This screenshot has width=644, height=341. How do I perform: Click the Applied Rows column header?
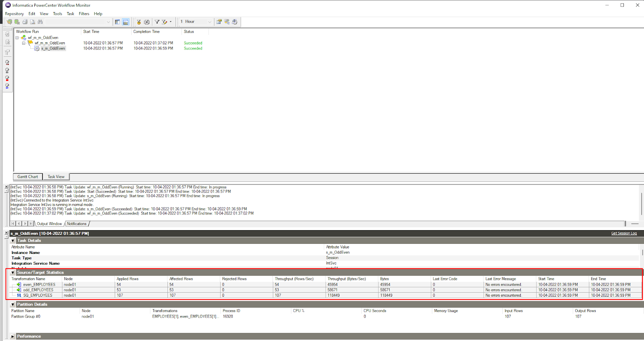point(141,279)
